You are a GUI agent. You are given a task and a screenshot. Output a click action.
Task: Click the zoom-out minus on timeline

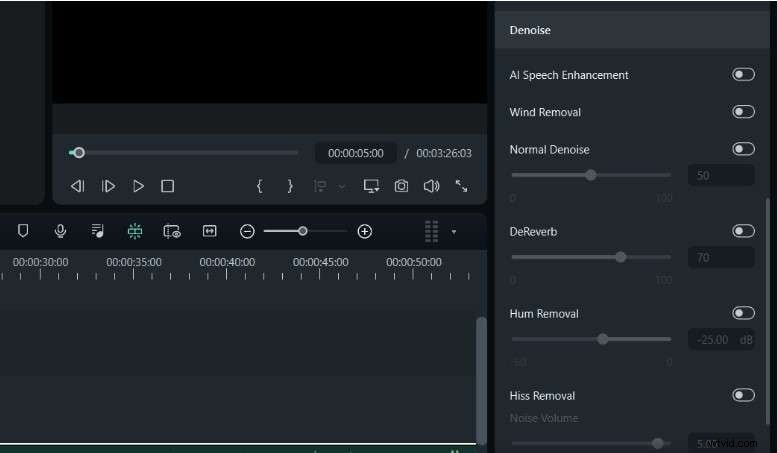247,231
